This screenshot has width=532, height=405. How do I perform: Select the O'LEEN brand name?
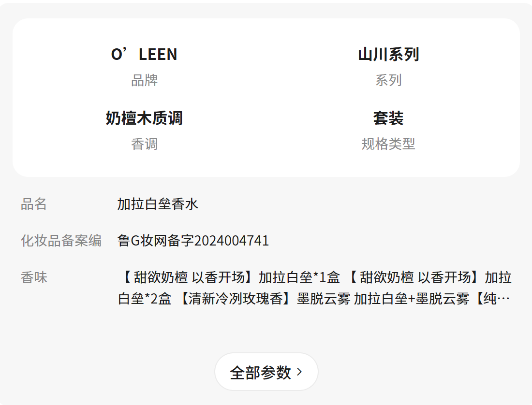(x=144, y=55)
